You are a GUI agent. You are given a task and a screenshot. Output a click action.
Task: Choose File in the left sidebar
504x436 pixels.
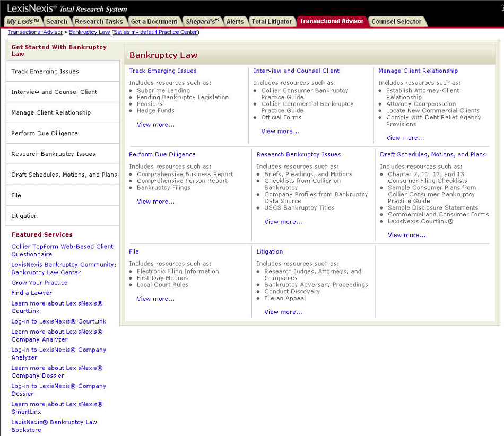coord(63,195)
